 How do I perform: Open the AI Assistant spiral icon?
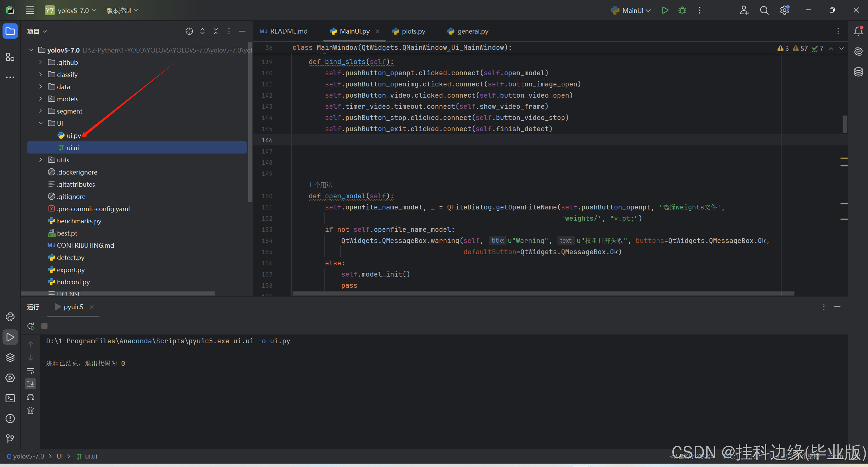click(x=858, y=52)
